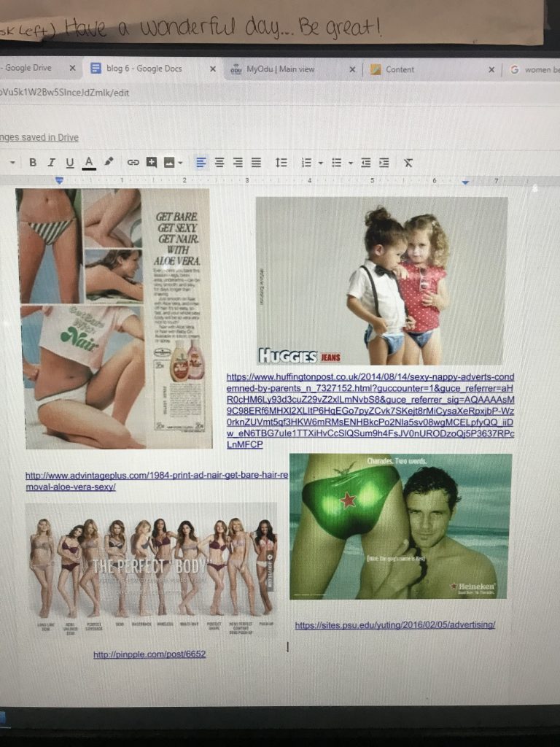Screen dimensions: 560x747
Task: Open the pinpple.com/post/6652 link
Action: pos(149,654)
